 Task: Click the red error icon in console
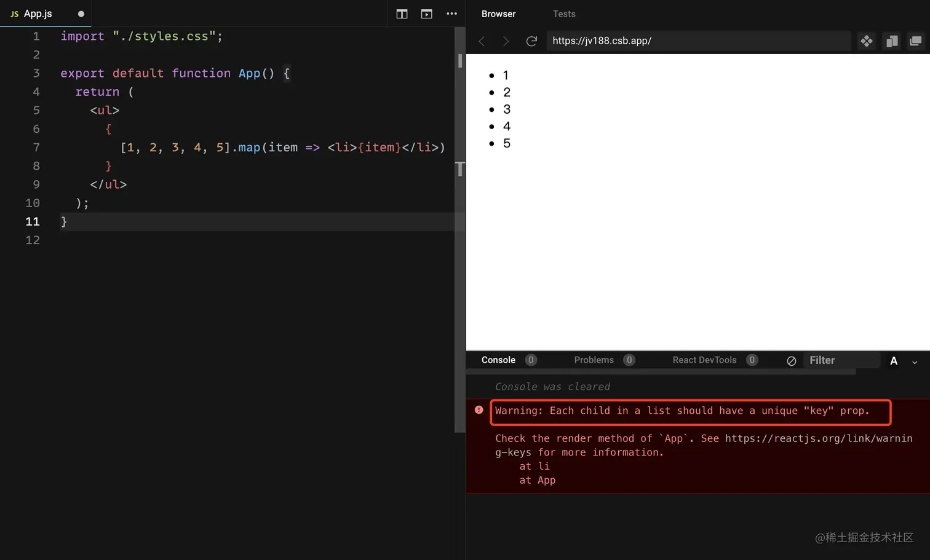click(479, 410)
